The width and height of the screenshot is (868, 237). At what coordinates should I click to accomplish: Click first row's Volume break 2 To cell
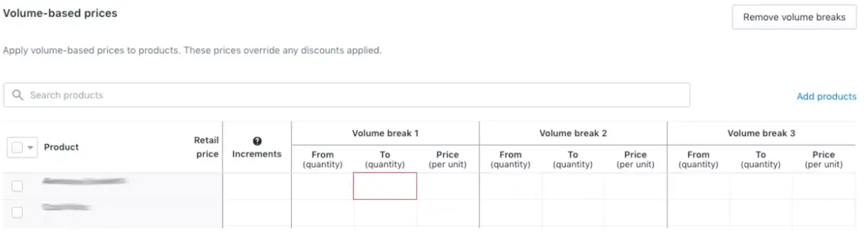point(573,186)
